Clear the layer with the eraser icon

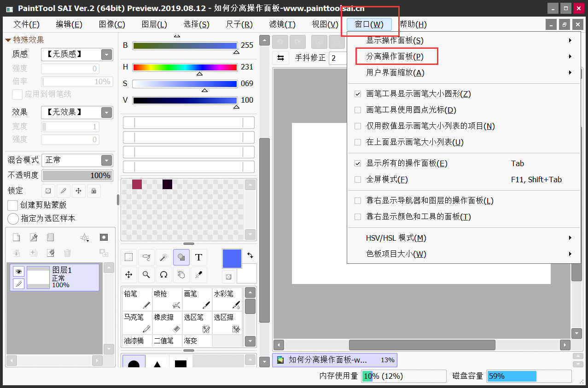click(x=50, y=253)
